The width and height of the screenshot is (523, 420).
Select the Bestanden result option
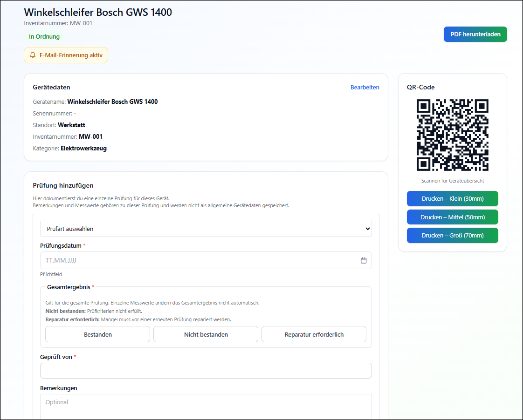98,334
